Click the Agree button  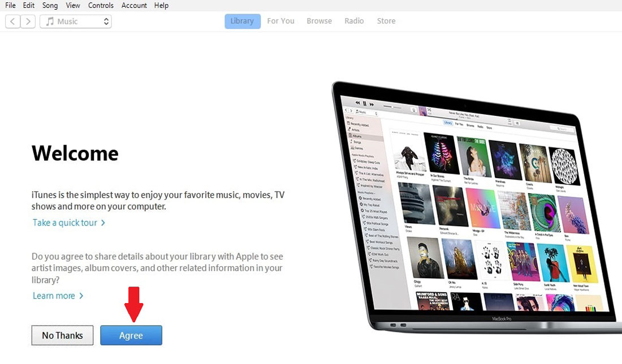[131, 335]
